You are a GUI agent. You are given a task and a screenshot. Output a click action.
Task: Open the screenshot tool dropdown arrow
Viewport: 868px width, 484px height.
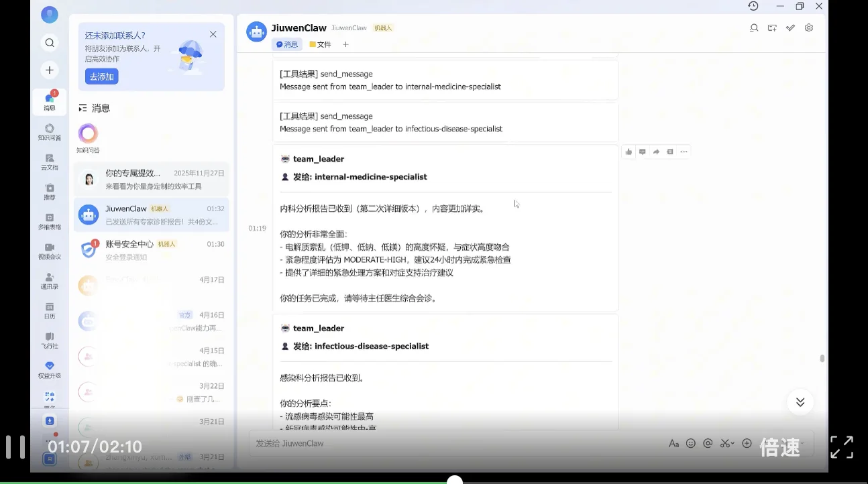732,443
